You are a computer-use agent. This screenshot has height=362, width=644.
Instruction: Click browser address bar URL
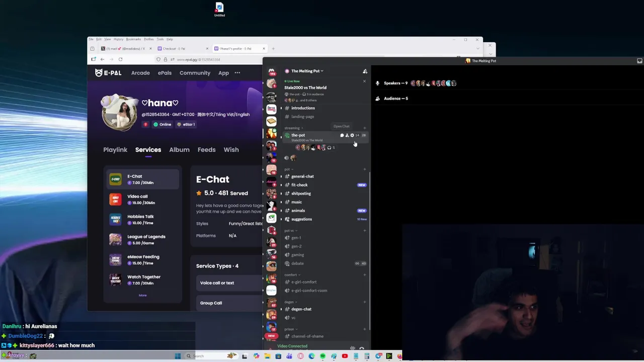coord(198,59)
